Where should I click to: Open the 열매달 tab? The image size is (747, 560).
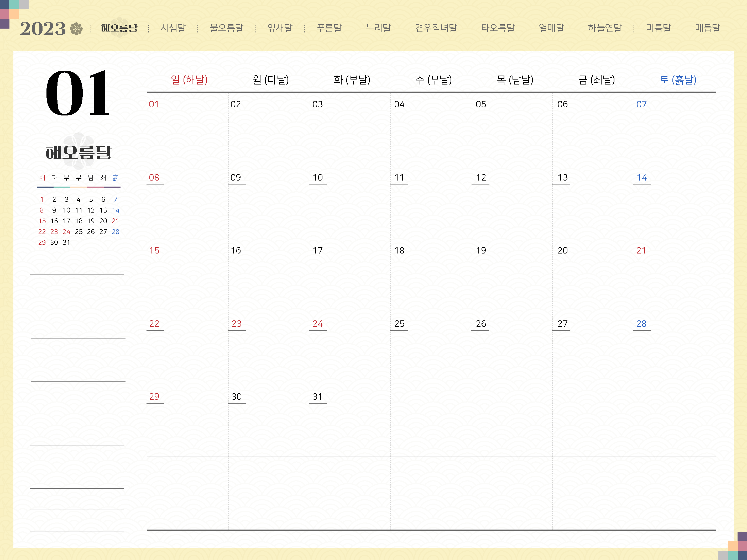point(551,28)
